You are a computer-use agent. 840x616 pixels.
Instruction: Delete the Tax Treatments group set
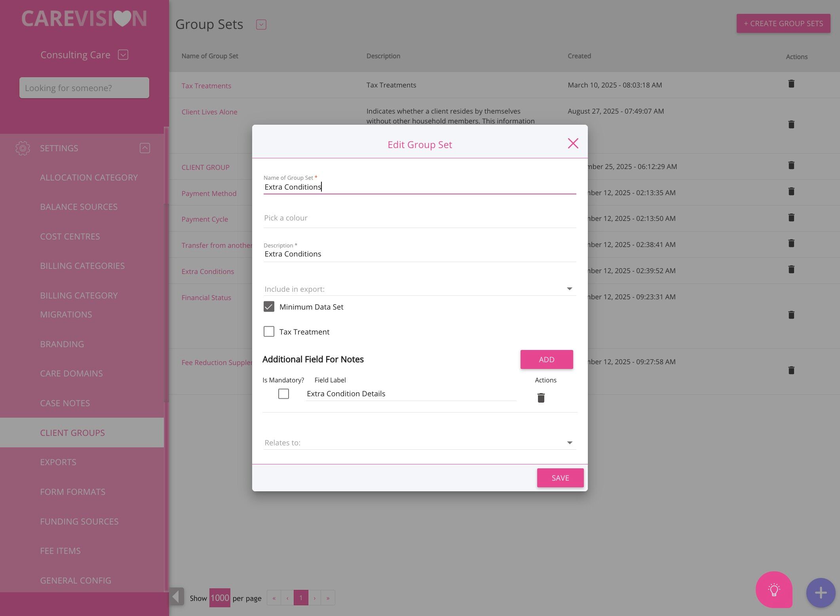791,84
